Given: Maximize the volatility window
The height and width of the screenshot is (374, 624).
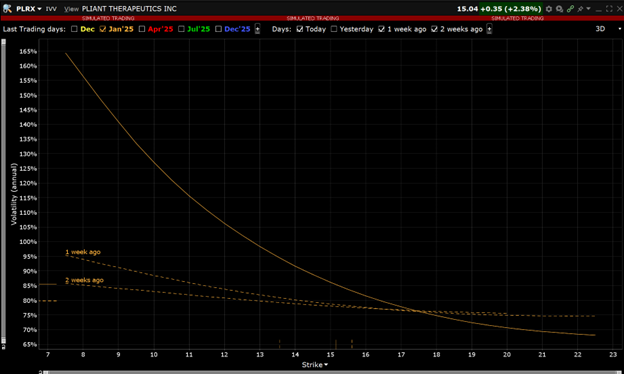Looking at the screenshot, I should pyautogui.click(x=609, y=9).
